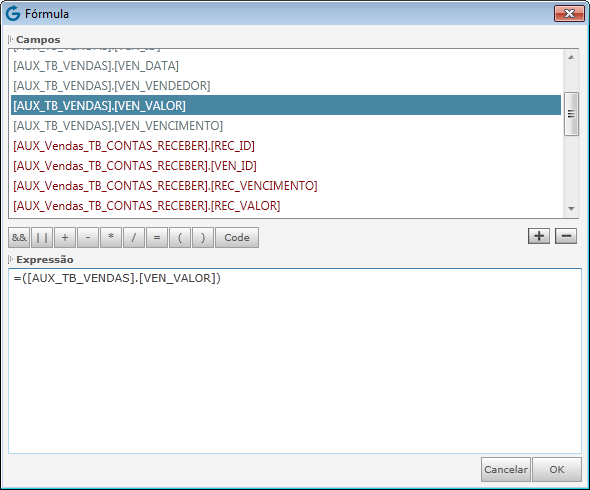Insert the asterisk multiplication operator
The width and height of the screenshot is (590, 490).
(x=111, y=237)
